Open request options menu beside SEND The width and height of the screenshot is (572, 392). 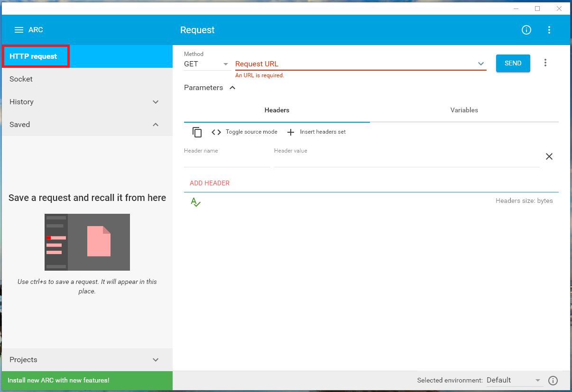tap(545, 63)
